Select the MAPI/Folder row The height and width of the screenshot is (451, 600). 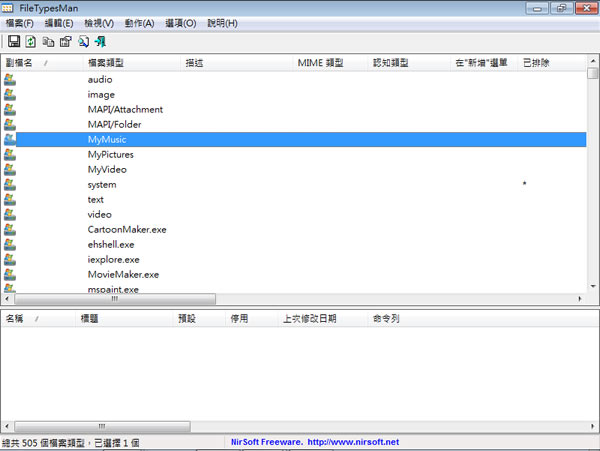[295, 124]
